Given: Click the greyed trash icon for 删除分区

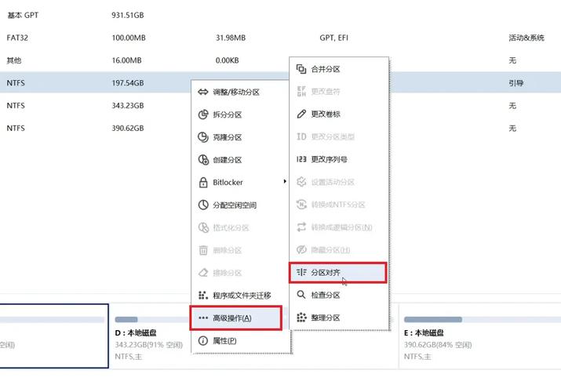Looking at the screenshot, I should [x=203, y=250].
